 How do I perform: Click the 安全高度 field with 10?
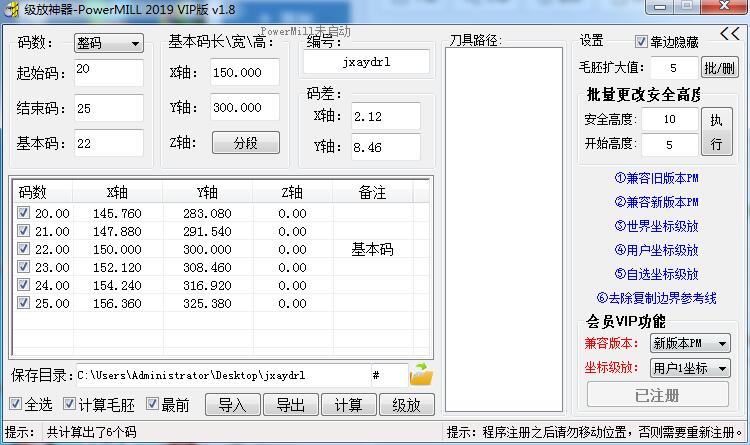click(670, 119)
